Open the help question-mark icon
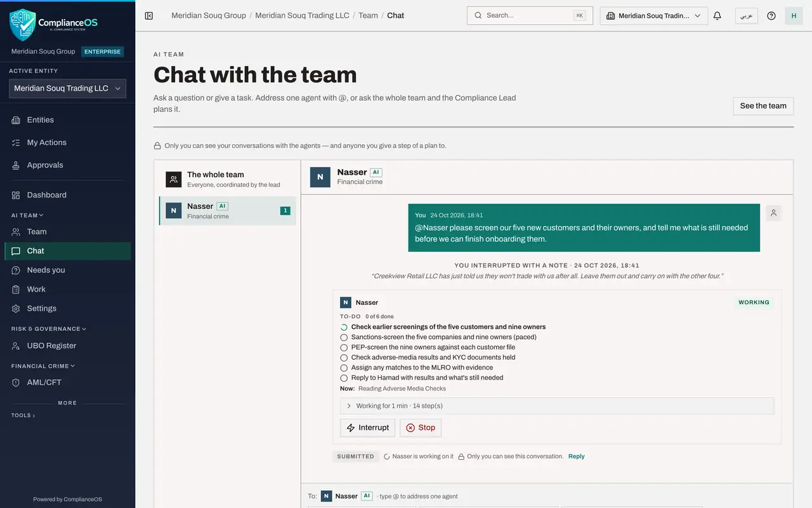The height and width of the screenshot is (508, 812). (x=771, y=16)
